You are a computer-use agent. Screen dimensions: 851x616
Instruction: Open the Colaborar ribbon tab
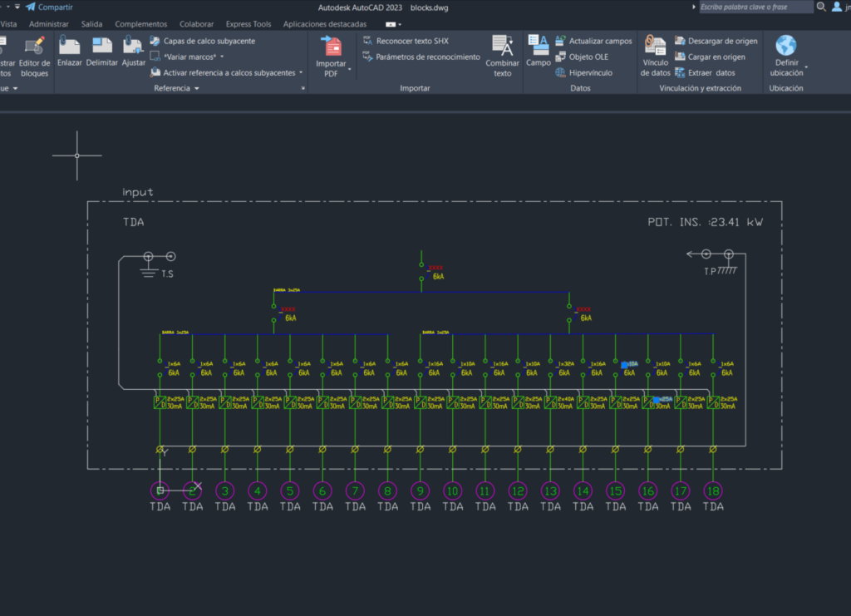[196, 24]
